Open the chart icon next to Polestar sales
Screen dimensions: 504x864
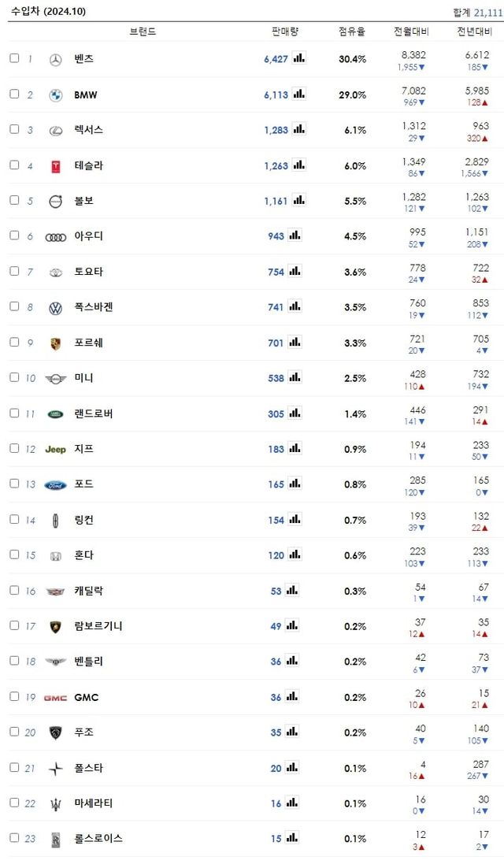(291, 767)
